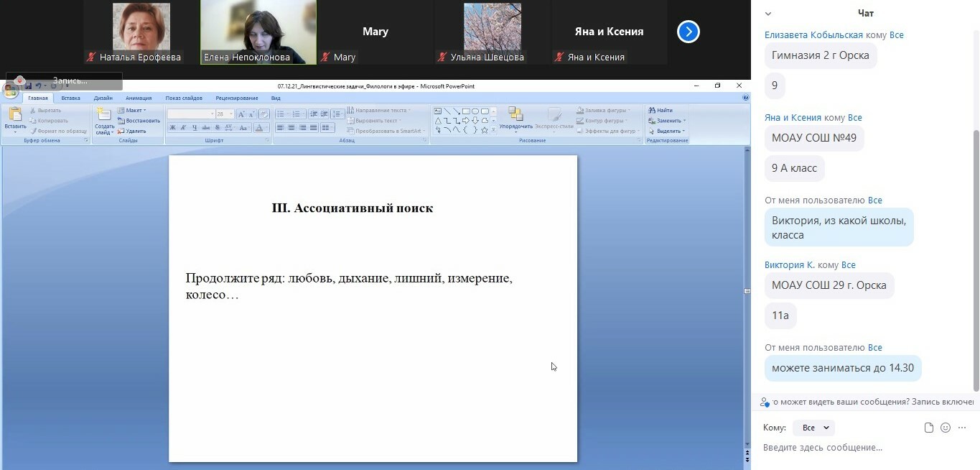Click the Delete slide (Удалить) button
Screen dimensions: 980x470
tap(132, 131)
